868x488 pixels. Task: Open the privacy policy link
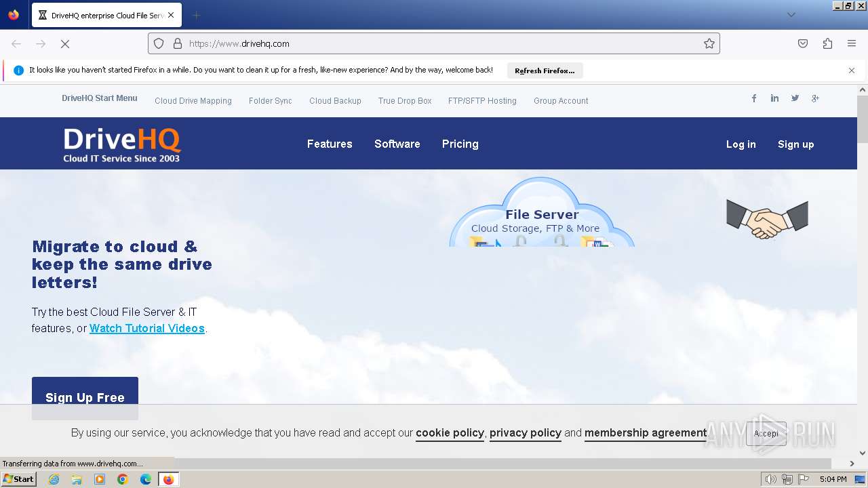[x=526, y=433]
